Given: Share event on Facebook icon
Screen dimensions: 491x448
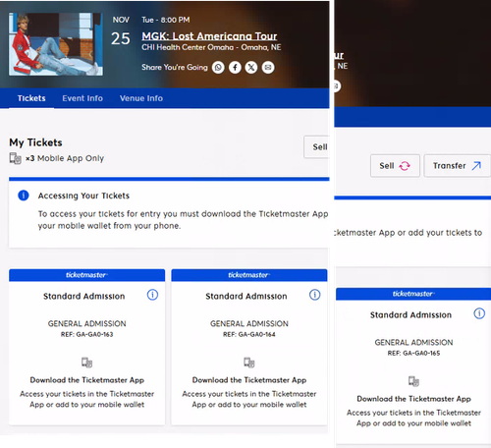Looking at the screenshot, I should (235, 68).
